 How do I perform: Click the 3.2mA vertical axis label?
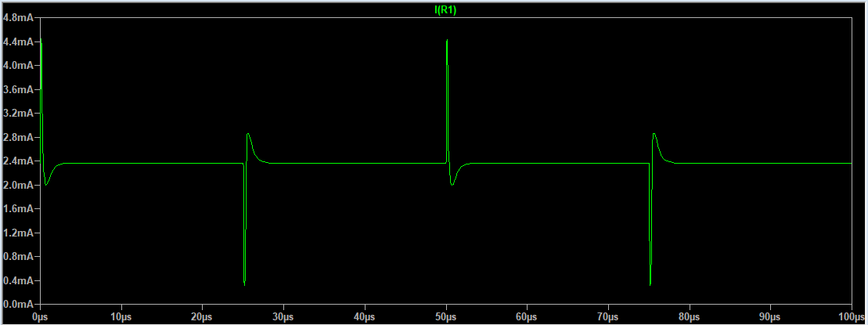18,113
